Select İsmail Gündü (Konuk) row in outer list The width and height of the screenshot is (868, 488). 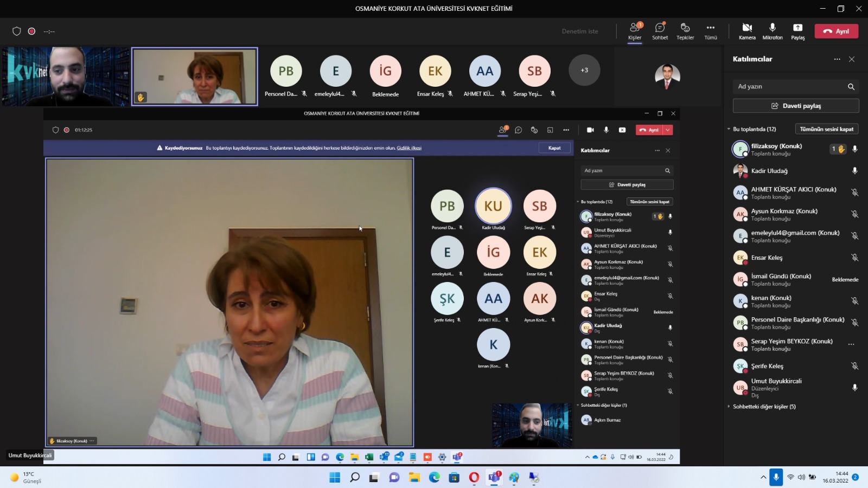tap(796, 279)
